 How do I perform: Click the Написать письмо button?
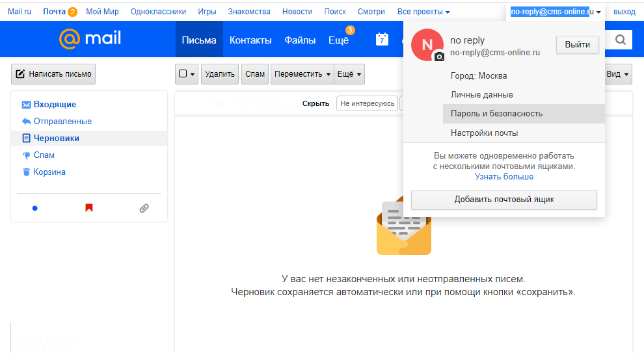[53, 74]
